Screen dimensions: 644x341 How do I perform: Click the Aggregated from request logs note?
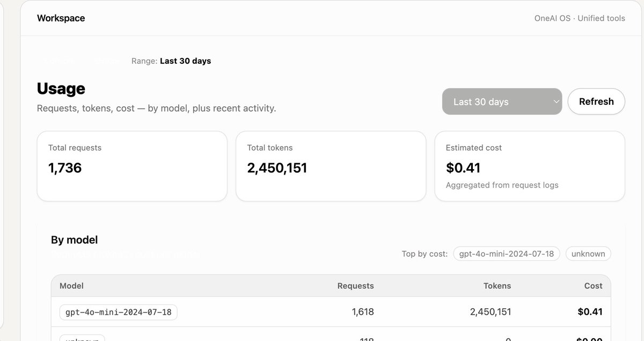point(502,185)
